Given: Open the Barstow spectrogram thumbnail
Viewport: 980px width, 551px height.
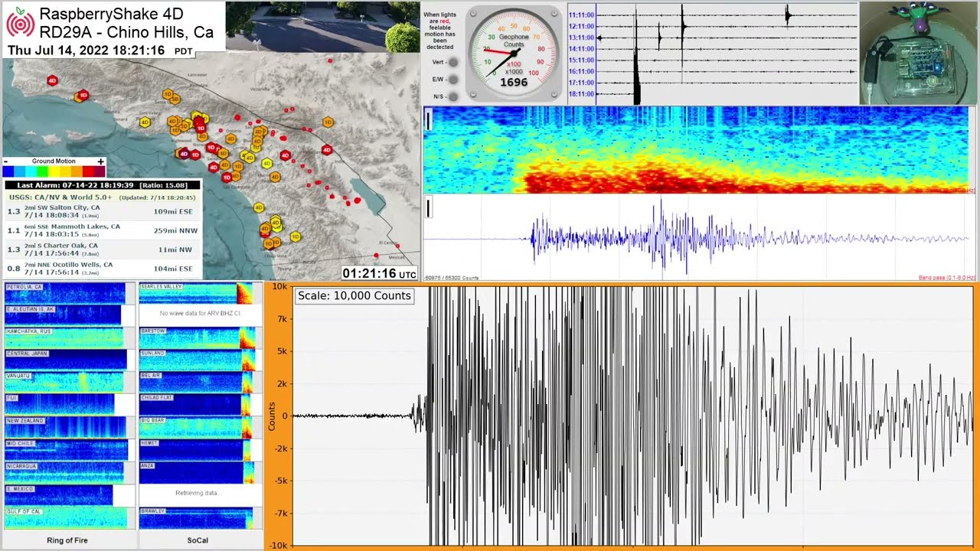Looking at the screenshot, I should [197, 337].
